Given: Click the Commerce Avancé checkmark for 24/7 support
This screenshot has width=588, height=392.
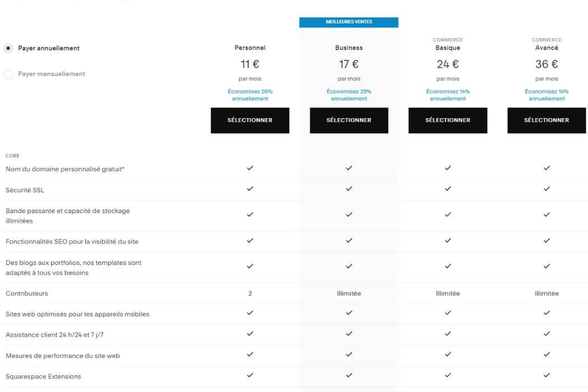Looking at the screenshot, I should pos(546,334).
